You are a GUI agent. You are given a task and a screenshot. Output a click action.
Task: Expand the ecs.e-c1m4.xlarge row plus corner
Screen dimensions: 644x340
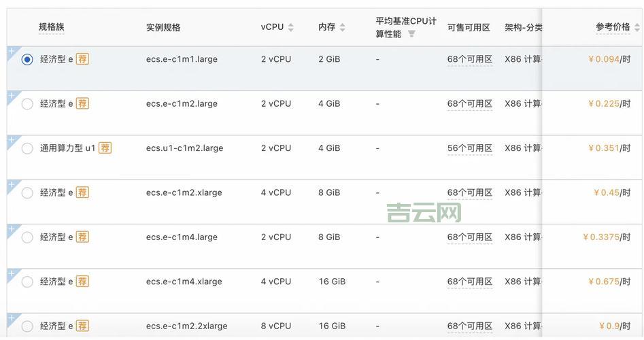(x=11, y=273)
